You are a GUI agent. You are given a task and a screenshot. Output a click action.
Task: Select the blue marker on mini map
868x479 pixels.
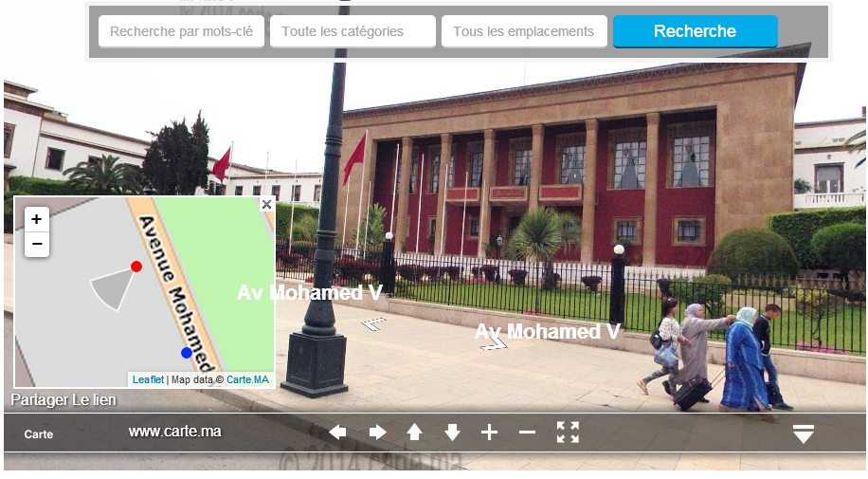[x=187, y=353]
